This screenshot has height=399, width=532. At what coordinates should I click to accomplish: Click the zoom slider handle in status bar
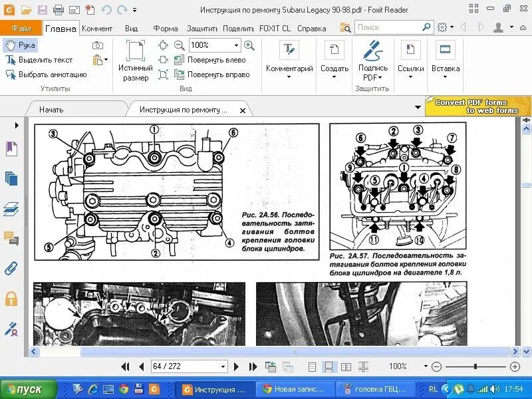click(x=475, y=366)
